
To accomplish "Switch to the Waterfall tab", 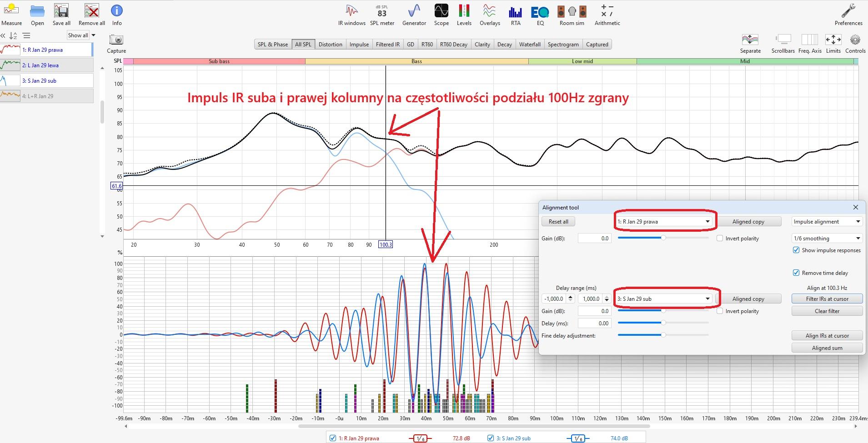I will point(530,45).
